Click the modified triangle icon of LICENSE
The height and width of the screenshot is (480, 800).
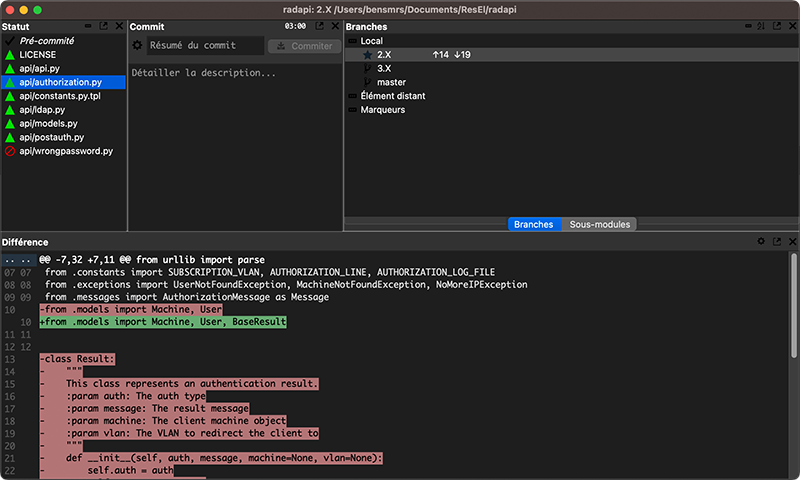10,55
